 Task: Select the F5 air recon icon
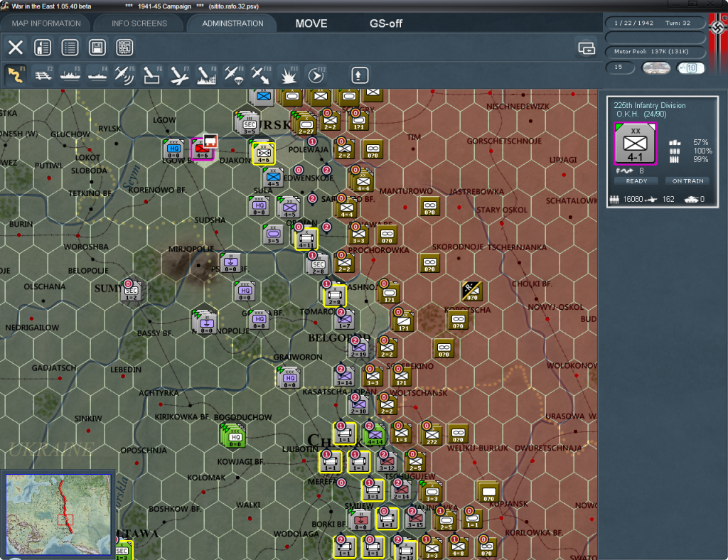[x=124, y=75]
